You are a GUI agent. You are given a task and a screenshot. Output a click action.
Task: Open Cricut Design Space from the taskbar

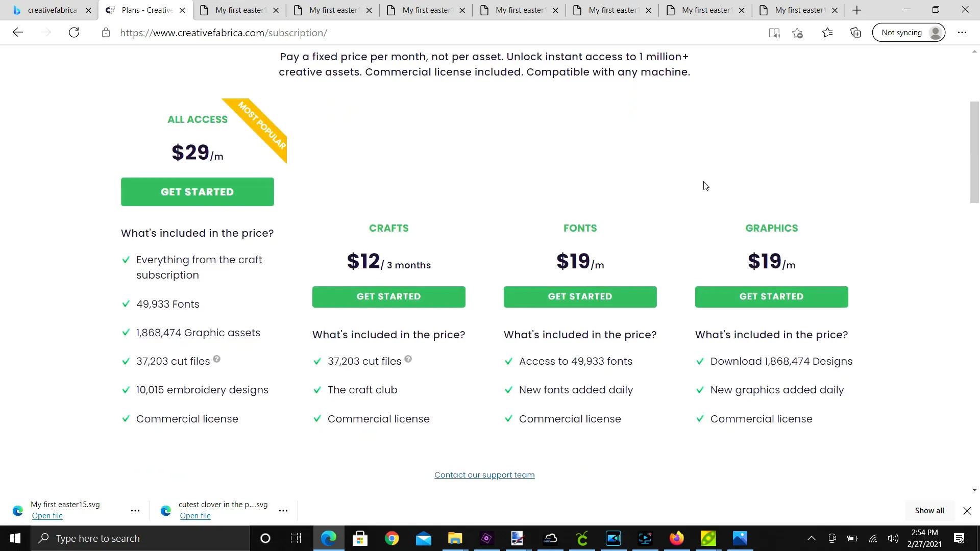[582, 538]
